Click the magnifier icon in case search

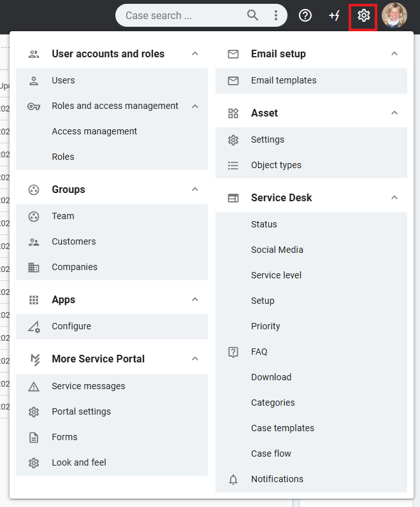pyautogui.click(x=253, y=15)
